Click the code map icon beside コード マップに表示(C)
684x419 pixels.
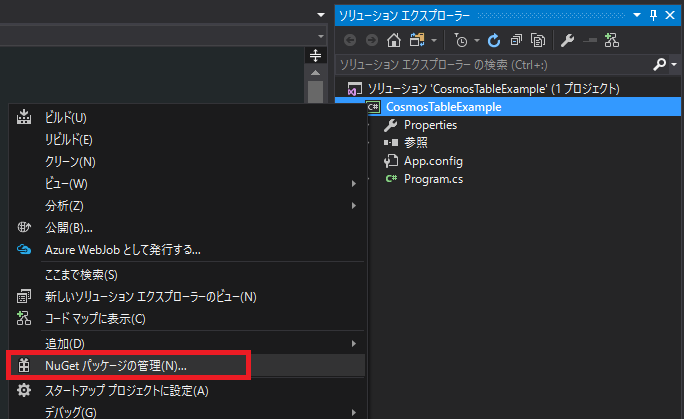(24, 318)
